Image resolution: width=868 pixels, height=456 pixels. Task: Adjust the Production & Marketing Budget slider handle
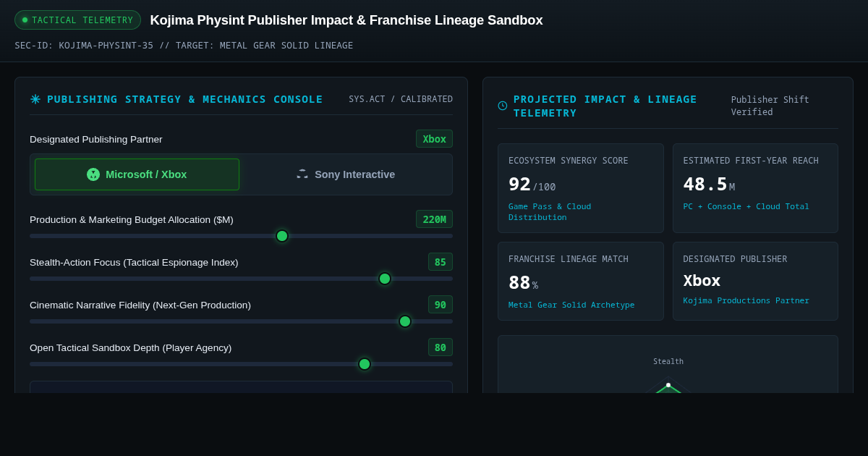point(282,236)
